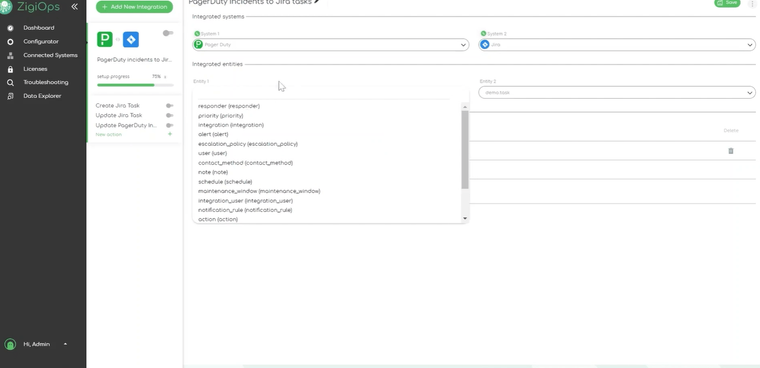Select user (user) entity
Image resolution: width=760 pixels, height=368 pixels.
(212, 153)
